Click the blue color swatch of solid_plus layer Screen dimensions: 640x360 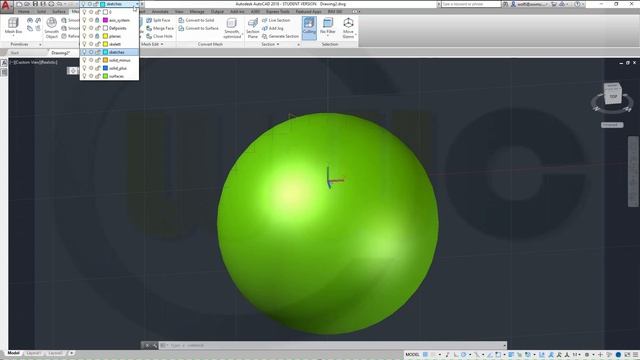pos(105,68)
